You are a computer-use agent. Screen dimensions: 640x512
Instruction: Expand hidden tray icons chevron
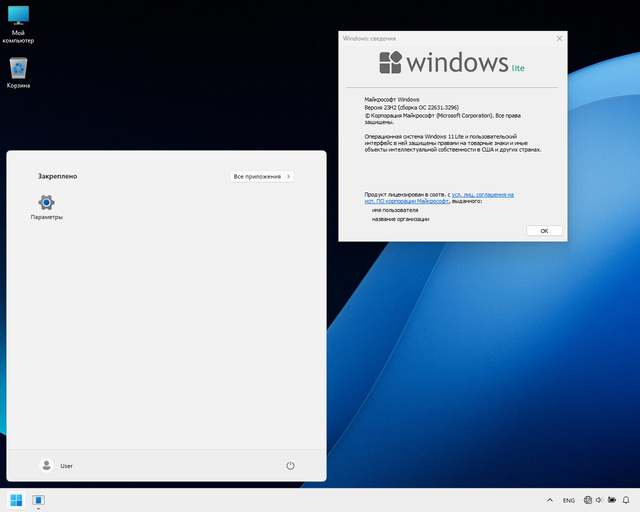point(550,500)
